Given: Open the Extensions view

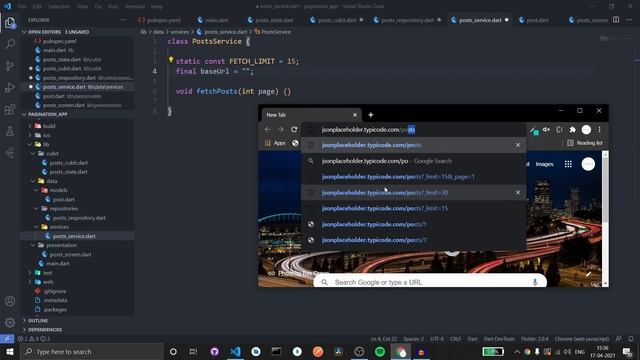Looking at the screenshot, I should click(x=10, y=109).
